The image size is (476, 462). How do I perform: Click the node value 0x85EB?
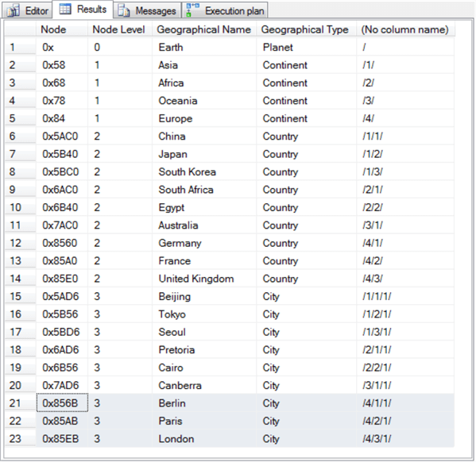coord(62,439)
